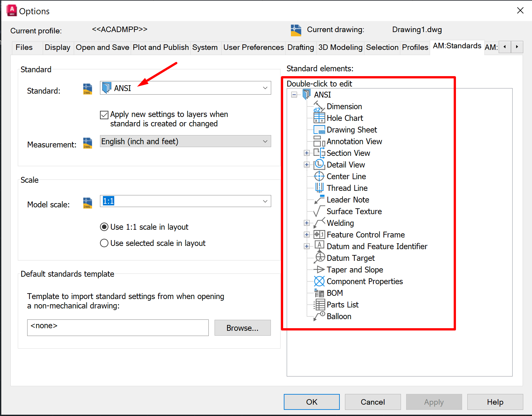532x416 pixels.
Task: Select Use 1:1 scale in layout
Action: tap(104, 227)
